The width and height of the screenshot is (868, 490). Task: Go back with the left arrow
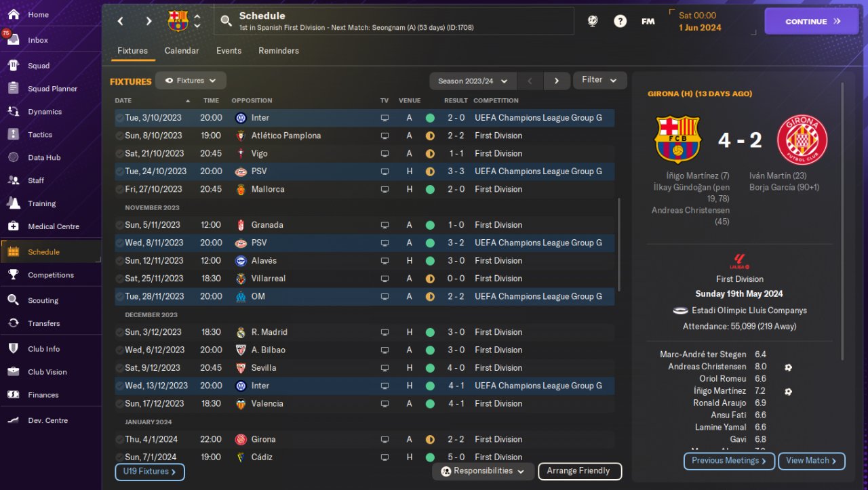121,21
